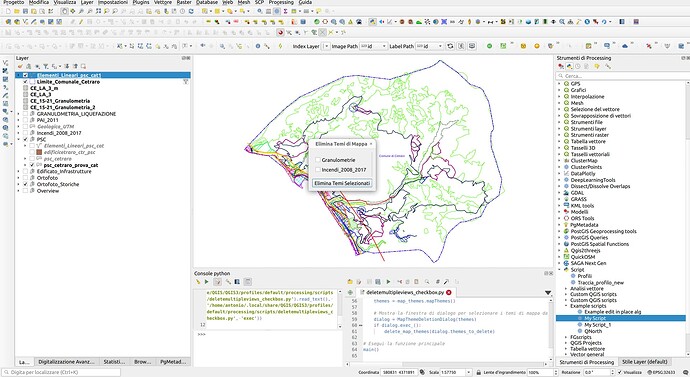Viewport: 690px width, 377px height.
Task: Open the Image Path field dropdown
Action: (374, 46)
